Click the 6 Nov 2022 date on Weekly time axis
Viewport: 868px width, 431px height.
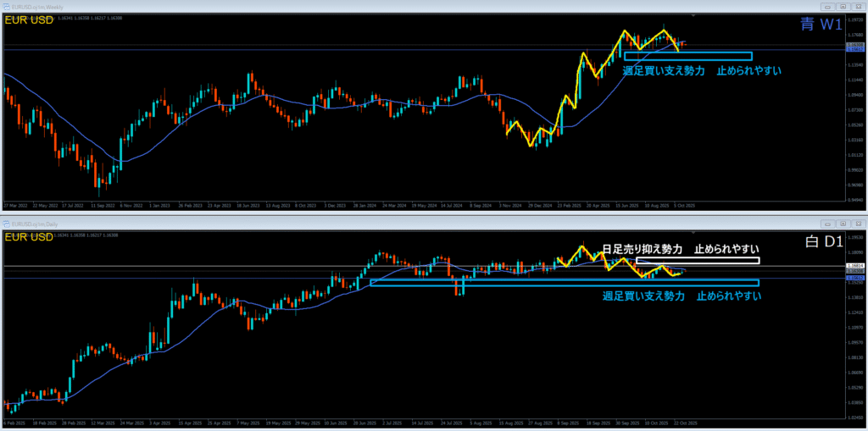(x=131, y=205)
